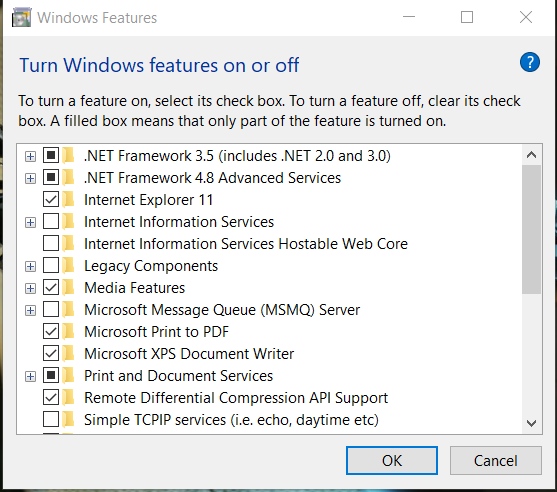
Task: Select the Media Features label
Action: click(135, 287)
